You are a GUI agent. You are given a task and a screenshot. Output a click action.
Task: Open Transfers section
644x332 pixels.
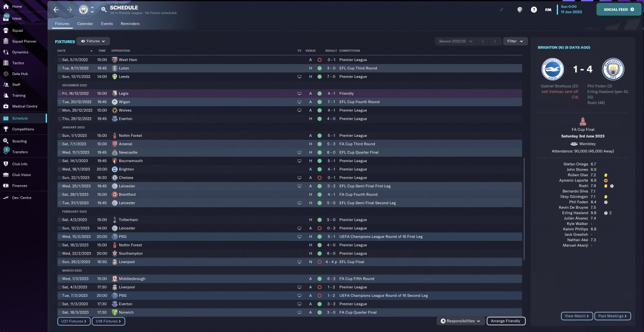click(20, 152)
